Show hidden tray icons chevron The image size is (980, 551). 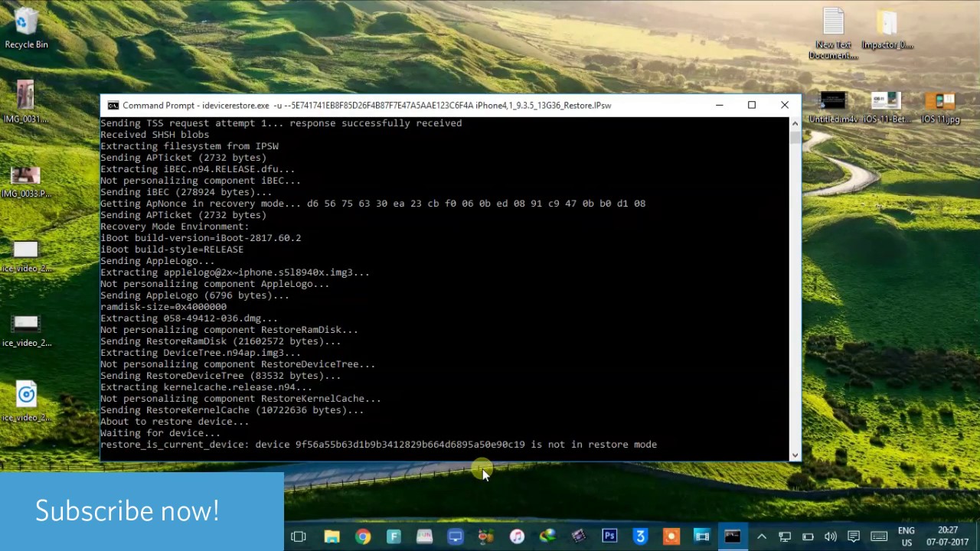point(762,536)
